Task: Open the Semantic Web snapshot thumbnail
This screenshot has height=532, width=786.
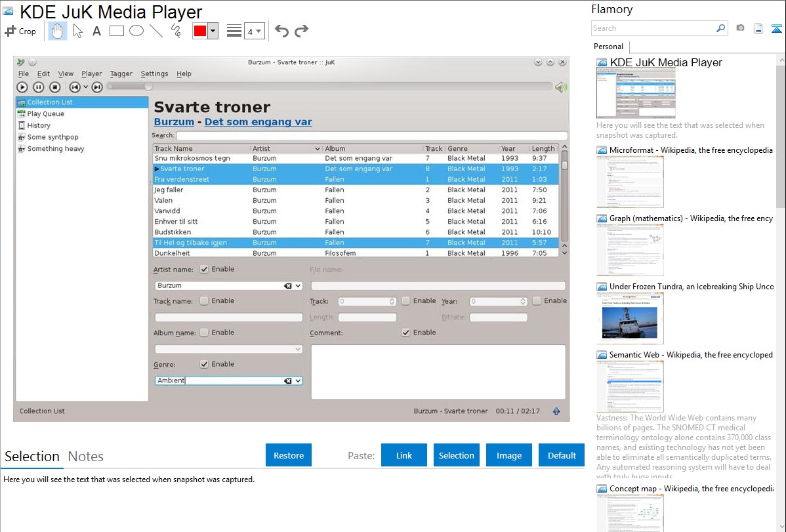Action: 630,386
